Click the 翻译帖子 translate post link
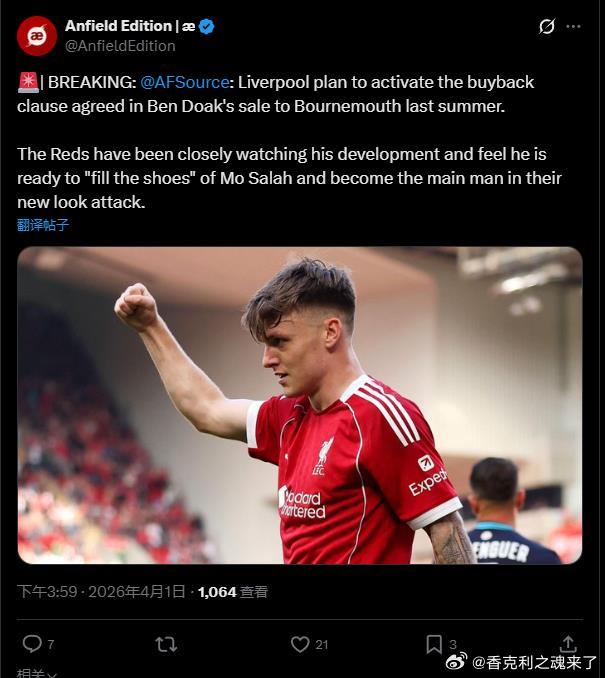The height and width of the screenshot is (678, 605). point(43,225)
